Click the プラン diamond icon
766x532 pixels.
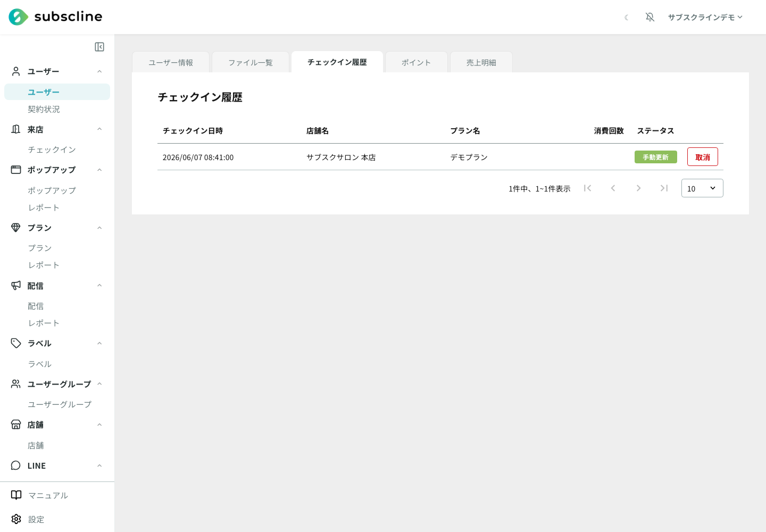pos(16,228)
